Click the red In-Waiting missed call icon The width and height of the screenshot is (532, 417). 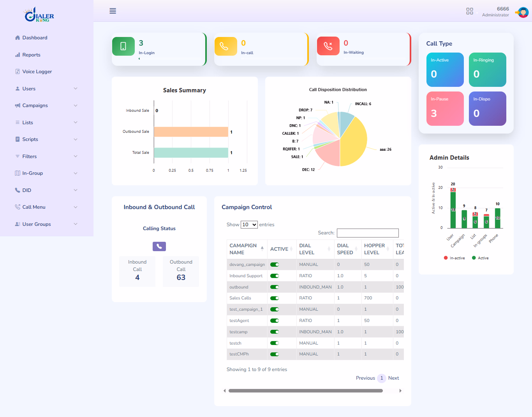(x=328, y=46)
